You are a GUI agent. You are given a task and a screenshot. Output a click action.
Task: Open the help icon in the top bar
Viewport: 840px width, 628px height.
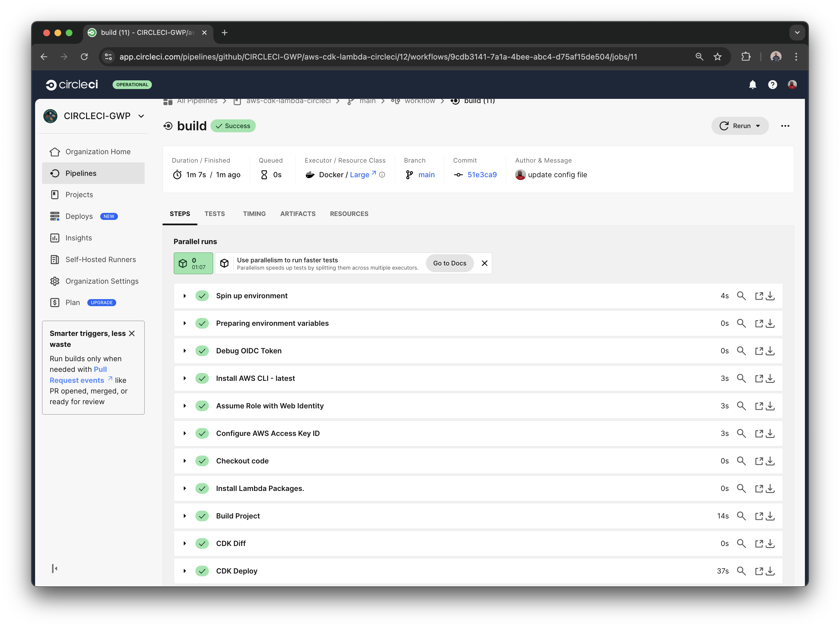coord(773,85)
